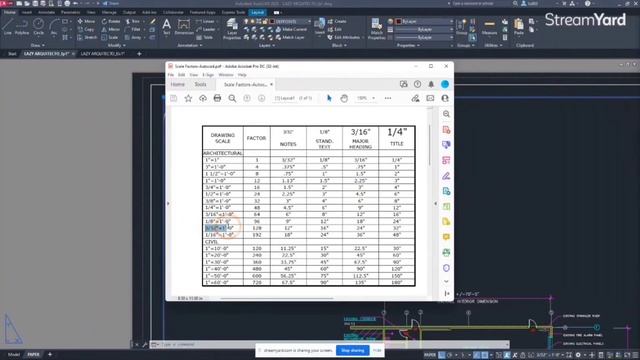
Task: Click the Leader annotation button
Action: click(206, 29)
